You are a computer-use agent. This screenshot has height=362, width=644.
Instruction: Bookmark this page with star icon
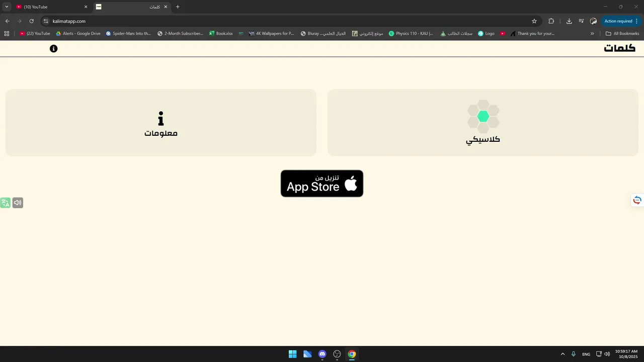coord(534,21)
